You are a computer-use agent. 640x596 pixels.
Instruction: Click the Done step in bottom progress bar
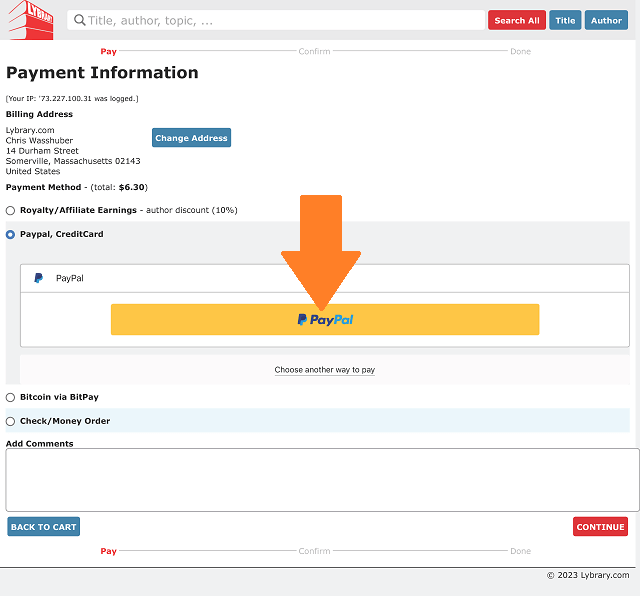[520, 551]
